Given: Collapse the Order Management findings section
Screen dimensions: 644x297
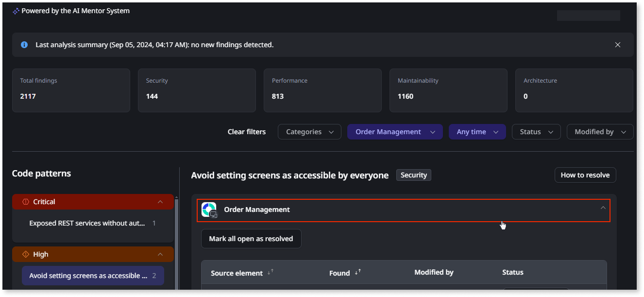Looking at the screenshot, I should click(x=603, y=208).
